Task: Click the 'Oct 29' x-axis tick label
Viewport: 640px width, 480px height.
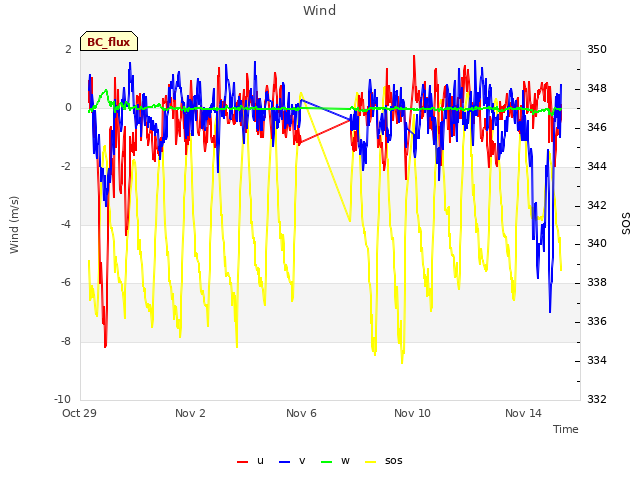Action: (x=79, y=413)
